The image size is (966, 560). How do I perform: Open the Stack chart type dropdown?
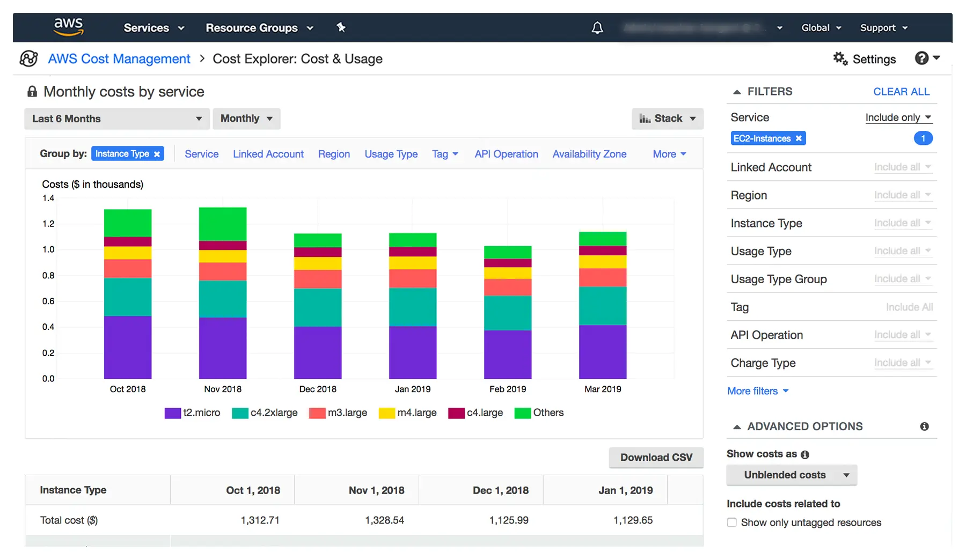pyautogui.click(x=667, y=119)
